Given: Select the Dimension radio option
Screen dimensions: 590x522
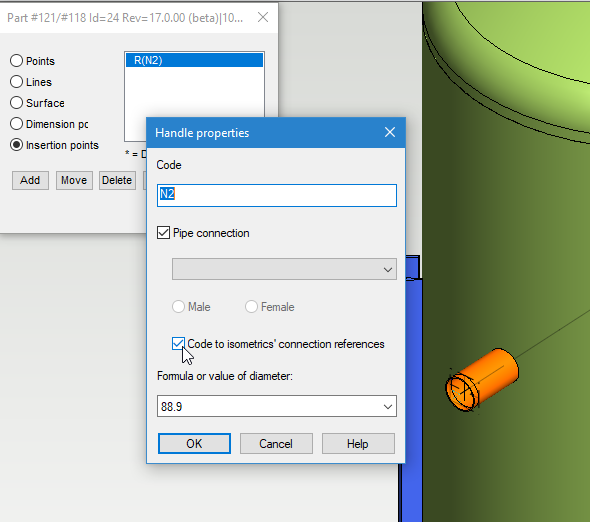Looking at the screenshot, I should pyautogui.click(x=16, y=124).
